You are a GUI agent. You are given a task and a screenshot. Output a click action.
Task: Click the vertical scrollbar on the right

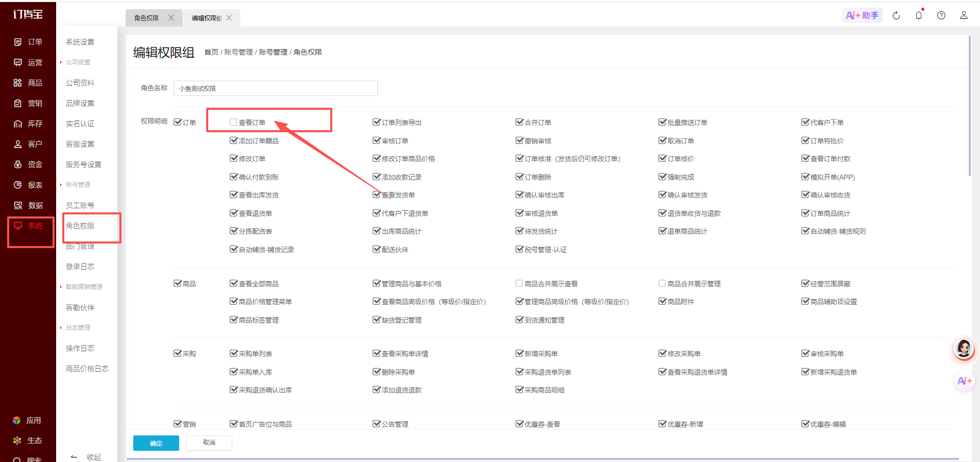tap(969, 106)
